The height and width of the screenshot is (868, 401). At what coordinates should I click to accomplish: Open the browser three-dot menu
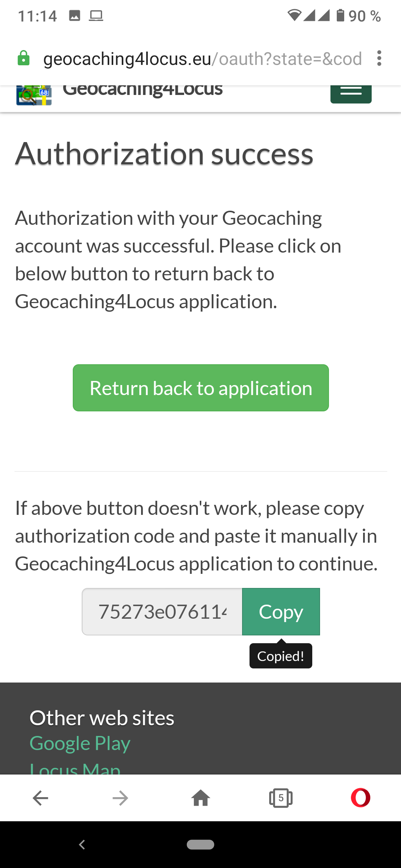(379, 58)
